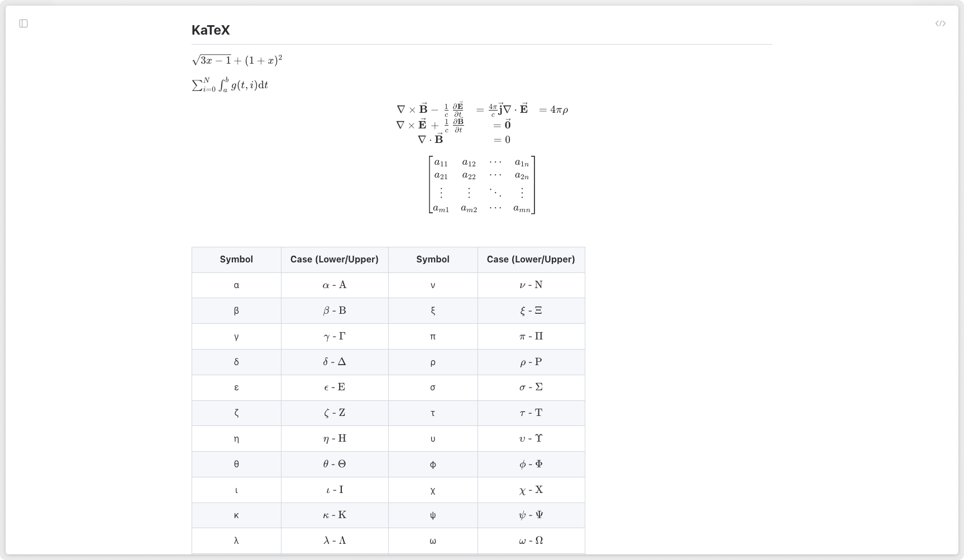
Task: Click the χ symbol cell
Action: [433, 490]
